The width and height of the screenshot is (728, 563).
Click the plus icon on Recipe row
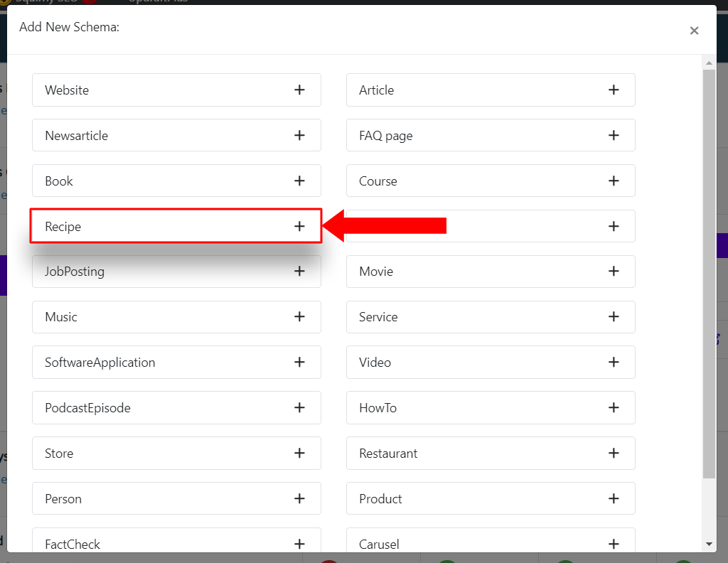299,227
